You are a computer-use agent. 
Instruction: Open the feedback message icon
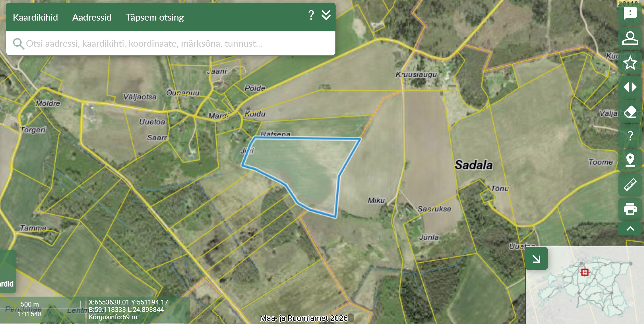(x=630, y=13)
